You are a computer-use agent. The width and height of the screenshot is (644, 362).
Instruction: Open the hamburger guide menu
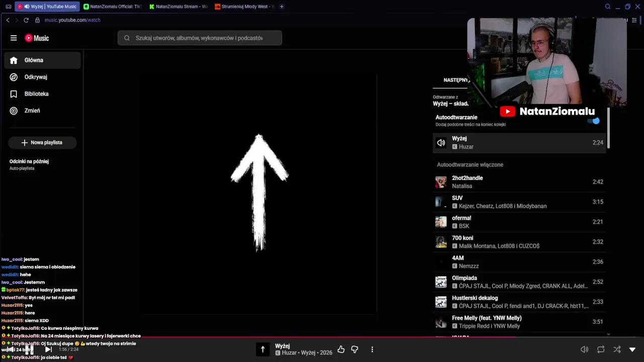click(14, 38)
